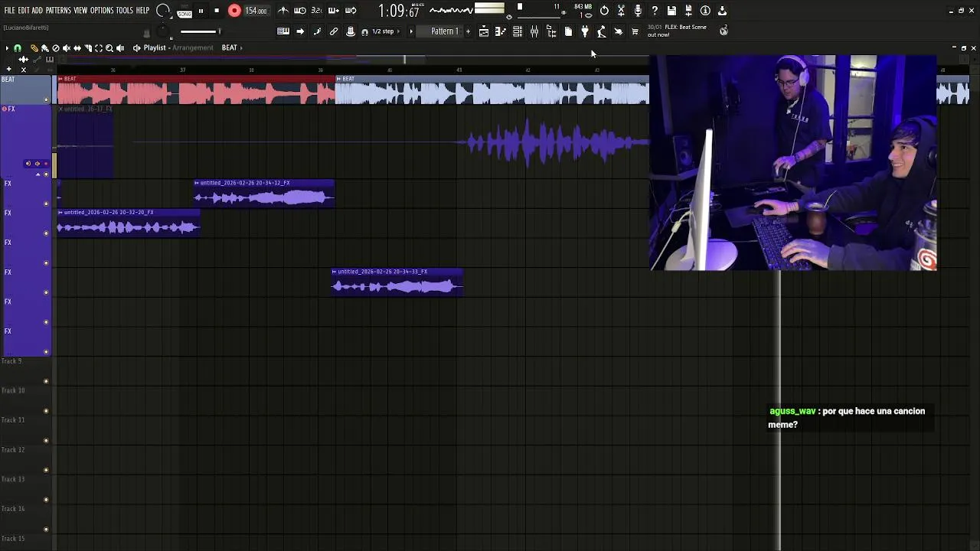Click the audio editor scissors icon
The width and height of the screenshot is (980, 551).
[x=621, y=11]
